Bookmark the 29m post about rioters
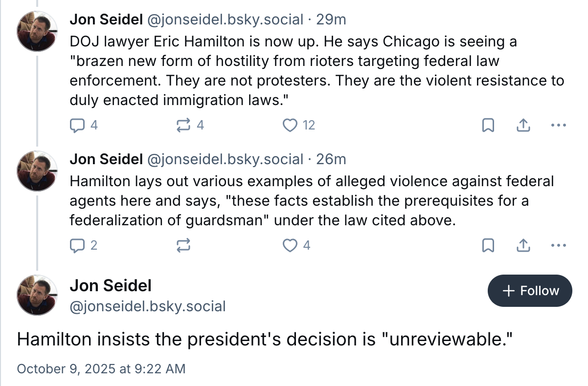Screen dimensions: 588x386 488,126
